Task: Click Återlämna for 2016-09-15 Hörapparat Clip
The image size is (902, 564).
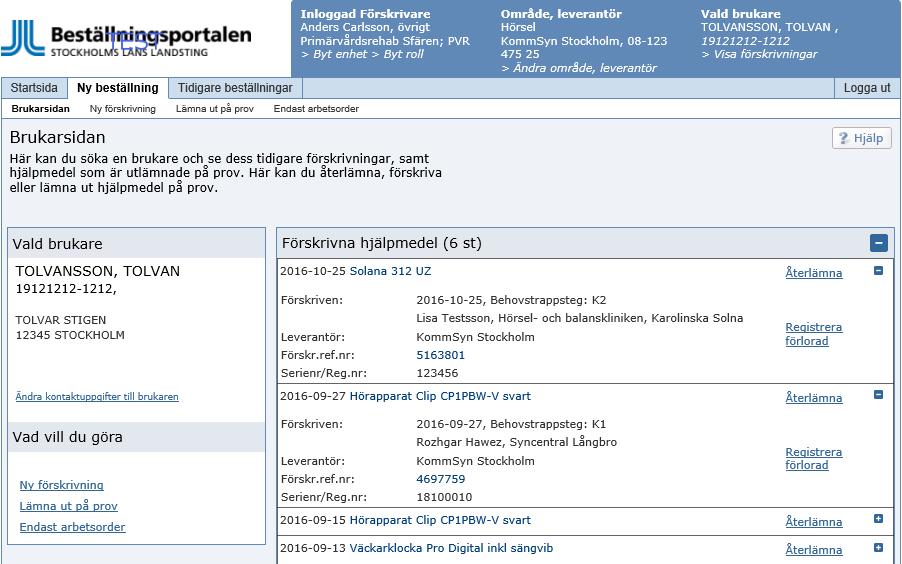Action: (x=814, y=522)
